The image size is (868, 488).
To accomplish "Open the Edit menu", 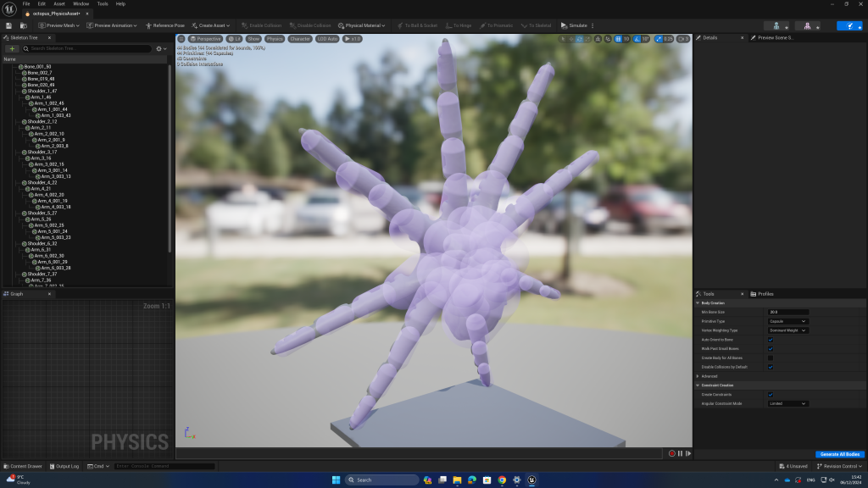I will (42, 4).
